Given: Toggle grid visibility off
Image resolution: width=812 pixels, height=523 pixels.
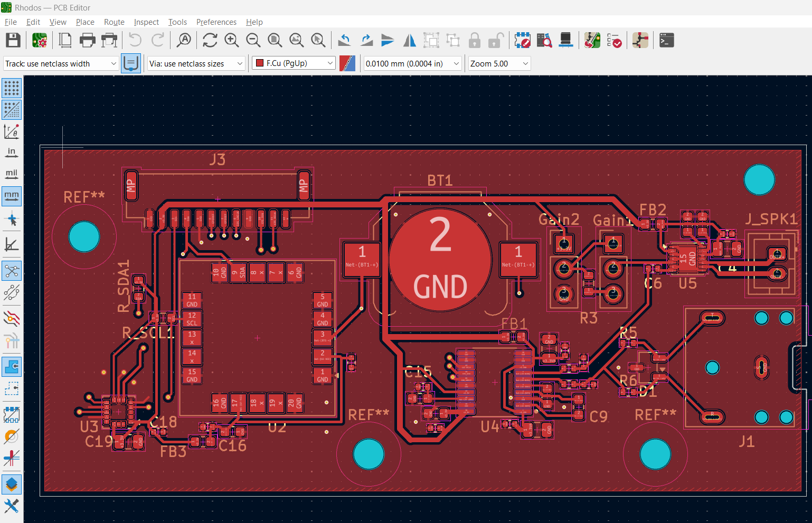Looking at the screenshot, I should tap(12, 88).
